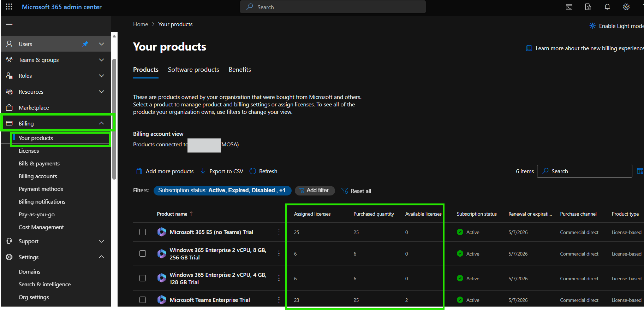Click the Settings gear icon in the sidebar

(x=10, y=257)
